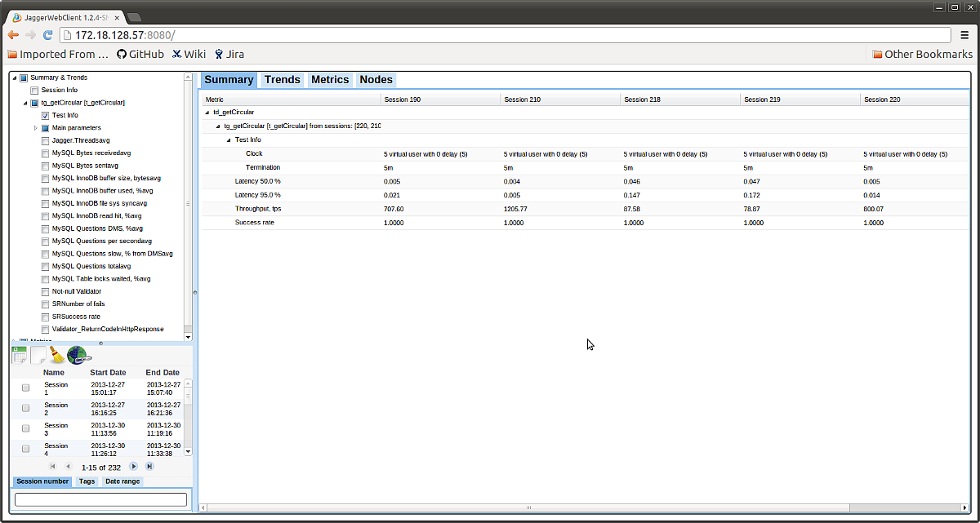Click the globe hyperlink icon

pyautogui.click(x=78, y=354)
